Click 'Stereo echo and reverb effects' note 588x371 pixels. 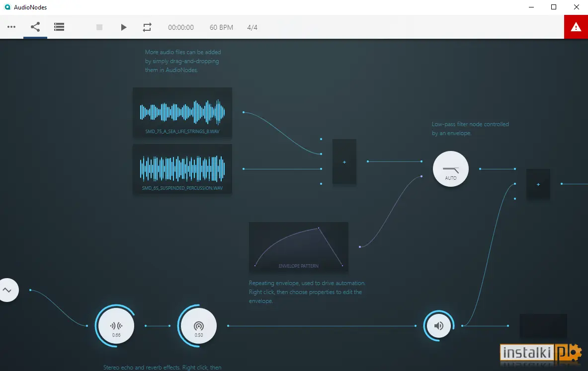tap(163, 368)
